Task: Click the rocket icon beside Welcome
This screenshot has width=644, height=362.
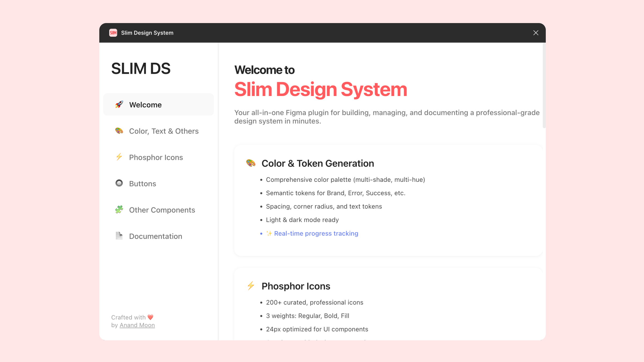Action: click(x=119, y=105)
